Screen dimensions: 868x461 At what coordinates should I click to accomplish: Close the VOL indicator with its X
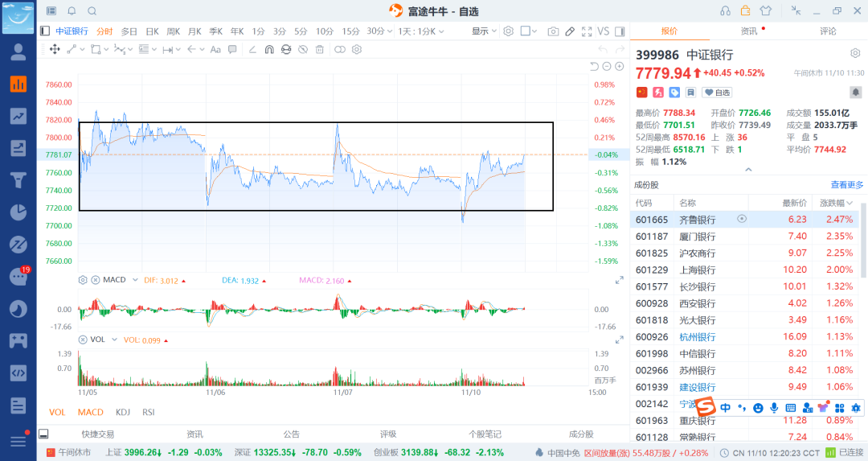point(83,340)
